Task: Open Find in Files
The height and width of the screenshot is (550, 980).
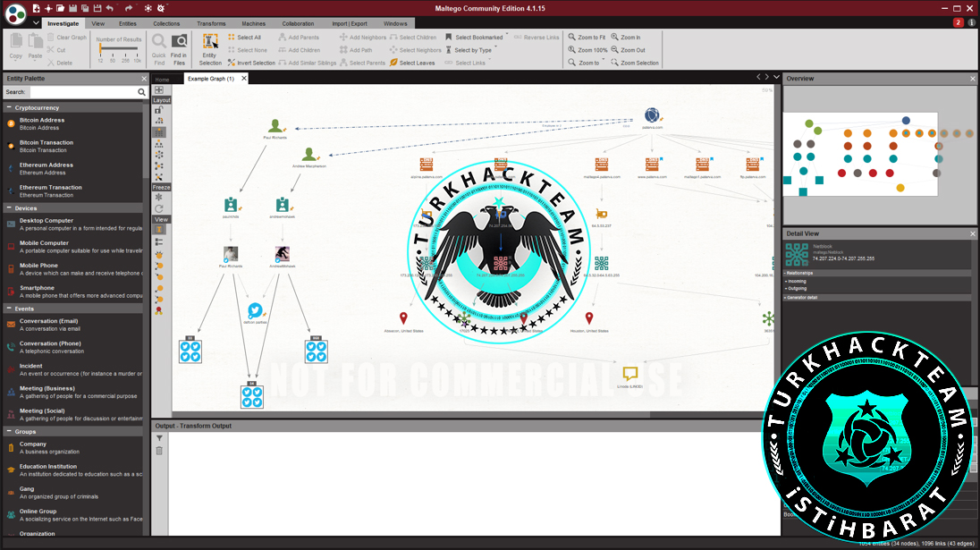Action: [180, 49]
